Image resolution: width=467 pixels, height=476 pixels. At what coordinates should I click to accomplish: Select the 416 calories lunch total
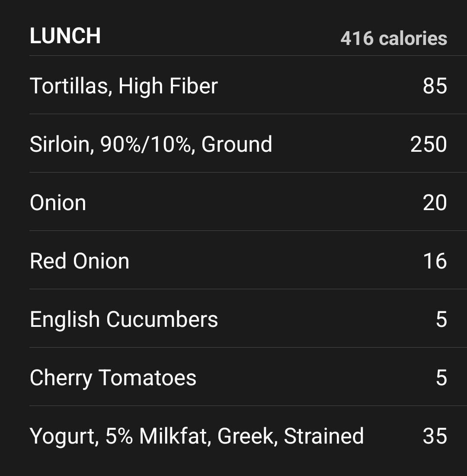point(393,38)
